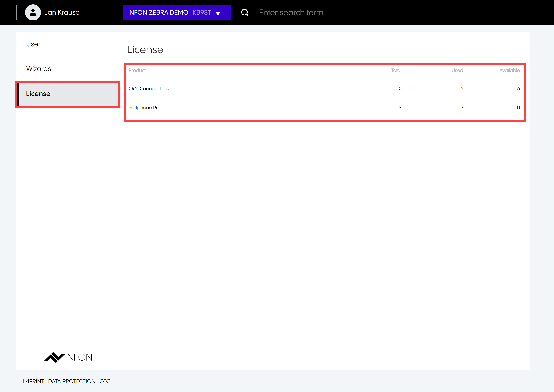Click the Product column header

click(x=137, y=70)
